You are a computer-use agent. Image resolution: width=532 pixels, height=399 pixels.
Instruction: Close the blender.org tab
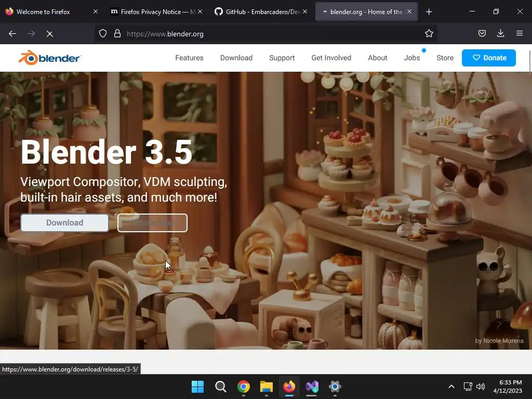(409, 11)
